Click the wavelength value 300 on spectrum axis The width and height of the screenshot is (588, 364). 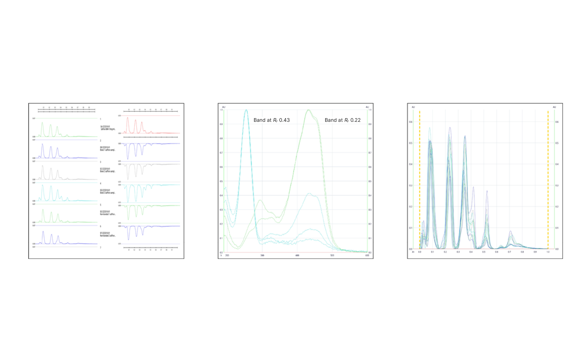pyautogui.click(x=263, y=255)
